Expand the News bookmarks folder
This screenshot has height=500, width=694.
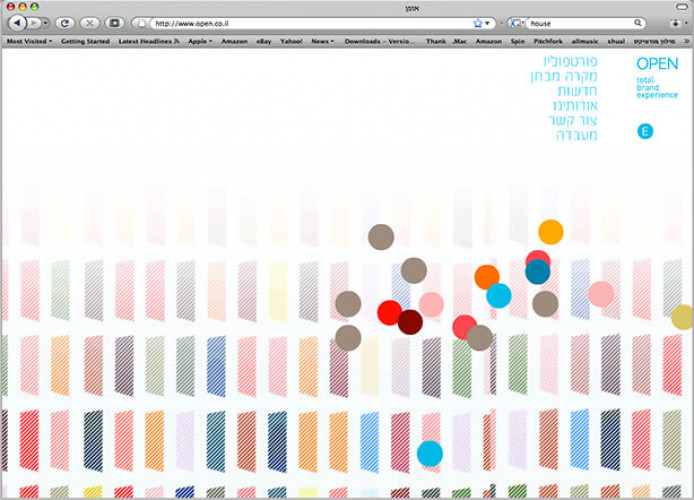[322, 41]
